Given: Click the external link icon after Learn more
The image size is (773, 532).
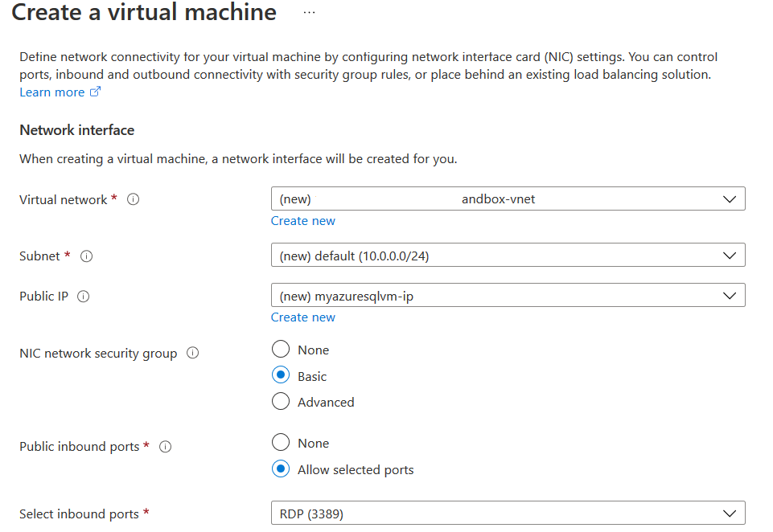Looking at the screenshot, I should tap(96, 92).
